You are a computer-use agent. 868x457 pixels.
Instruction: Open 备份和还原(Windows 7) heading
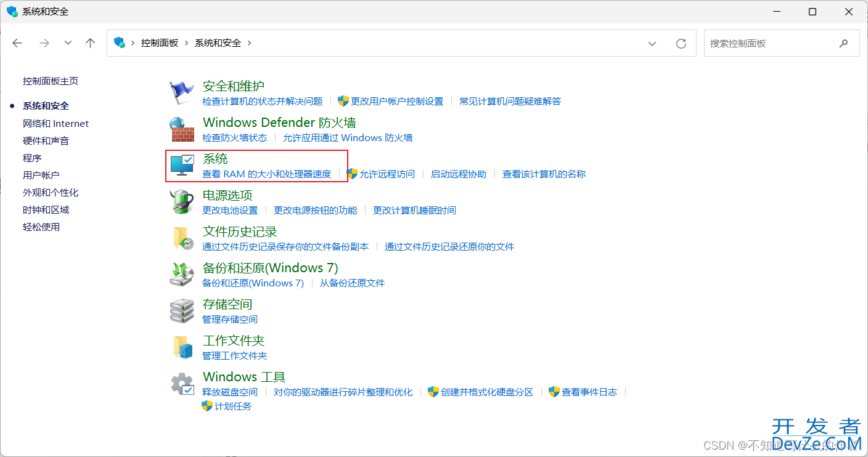(270, 267)
